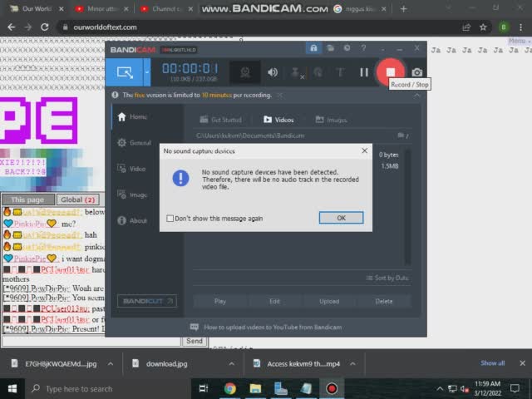Toggle the microphone icon in Bandicam toolbar
This screenshot has height=399, width=532.
[296, 72]
